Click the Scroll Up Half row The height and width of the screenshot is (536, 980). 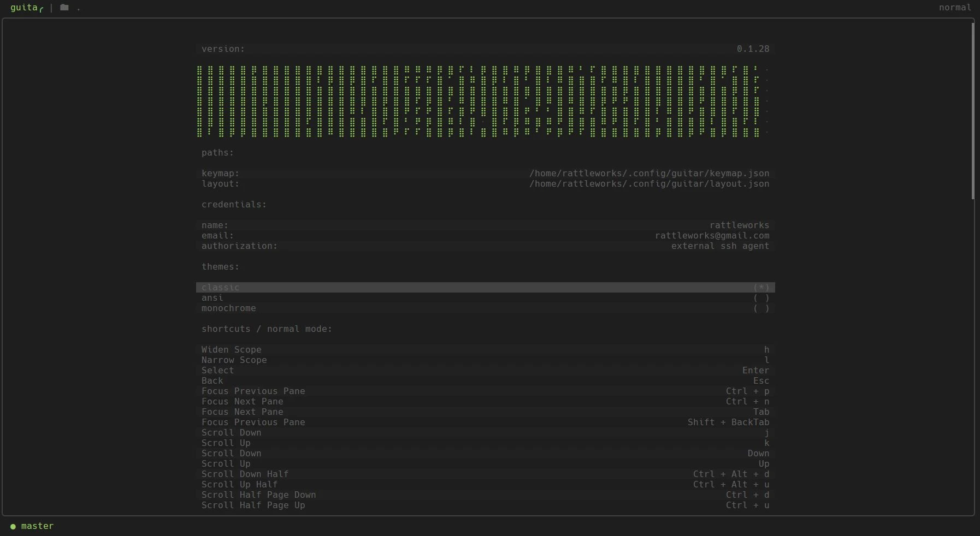tap(486, 485)
